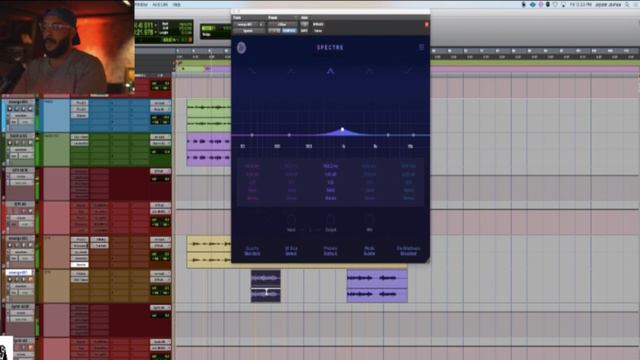Click the Input knob in Spectre
640x360 pixels.
[291, 221]
